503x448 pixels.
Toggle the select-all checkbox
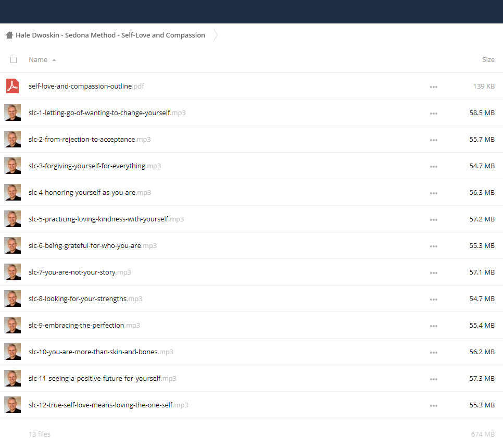[14, 60]
